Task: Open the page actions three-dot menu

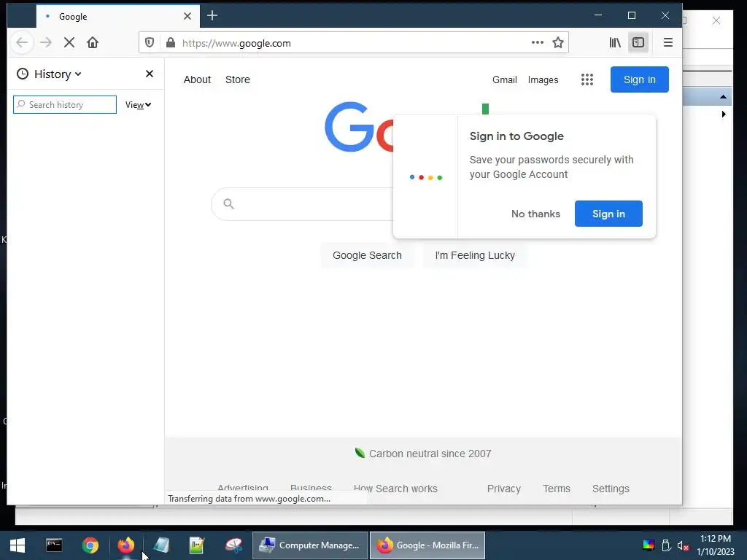Action: click(538, 42)
